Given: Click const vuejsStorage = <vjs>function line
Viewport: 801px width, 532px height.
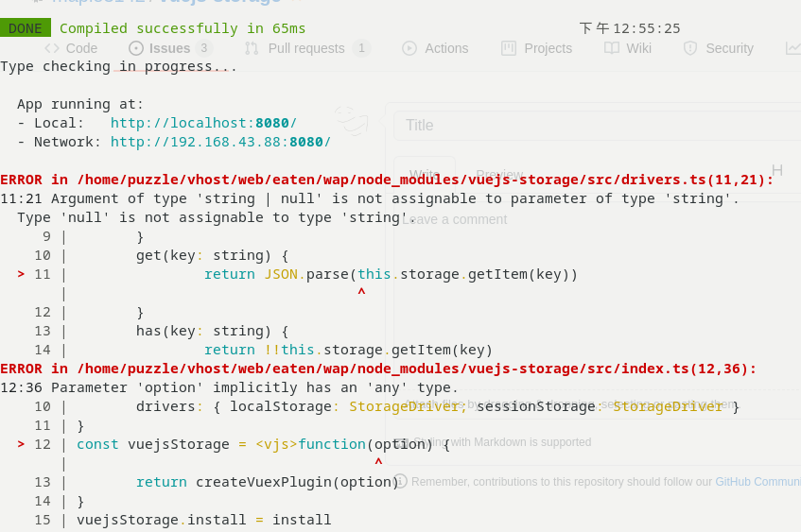Looking at the screenshot, I should (x=263, y=444).
